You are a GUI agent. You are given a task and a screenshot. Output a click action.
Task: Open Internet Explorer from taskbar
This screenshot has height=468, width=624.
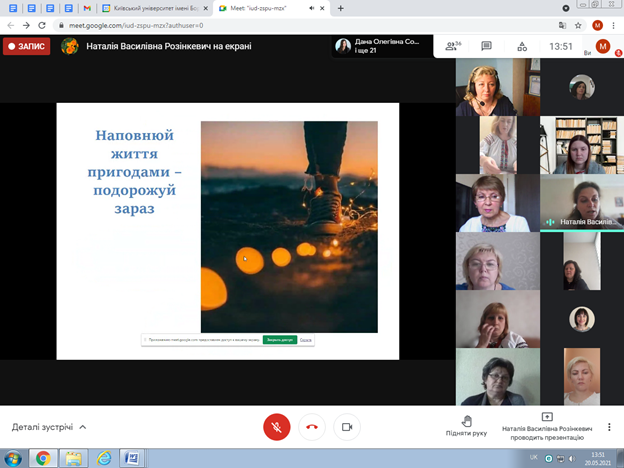tap(103, 458)
